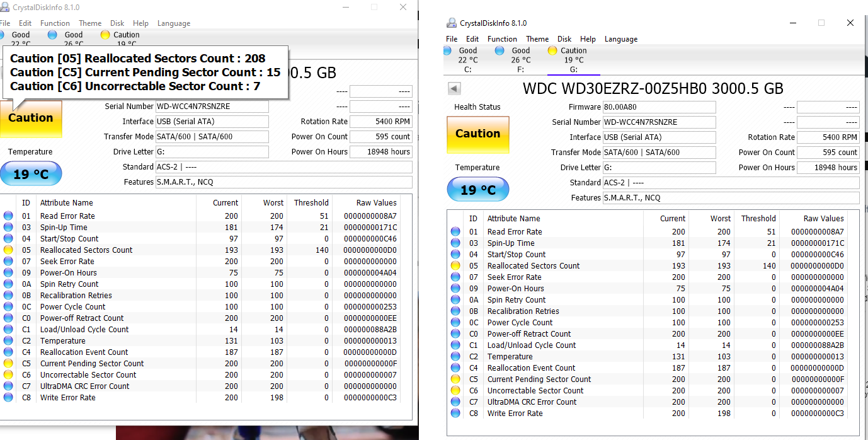Click the yellow Caution health button in right window
Viewport: 868px width, 440px height.
coord(478,134)
